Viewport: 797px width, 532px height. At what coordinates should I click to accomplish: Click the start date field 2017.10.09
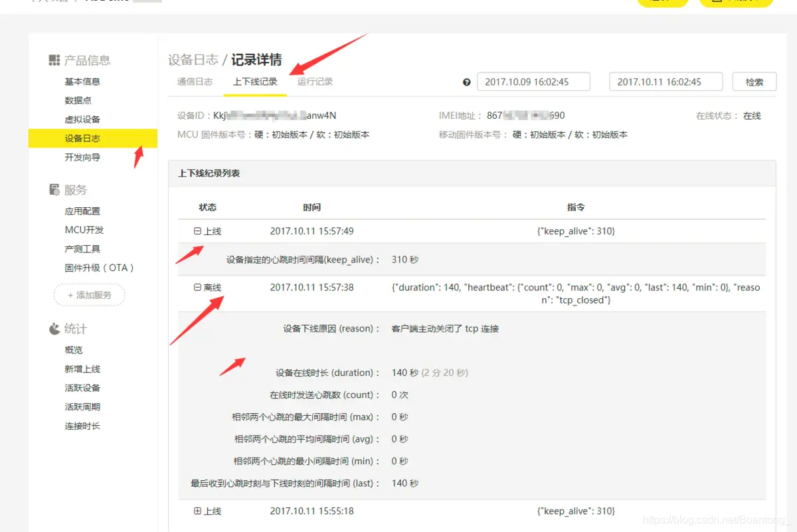(x=533, y=82)
